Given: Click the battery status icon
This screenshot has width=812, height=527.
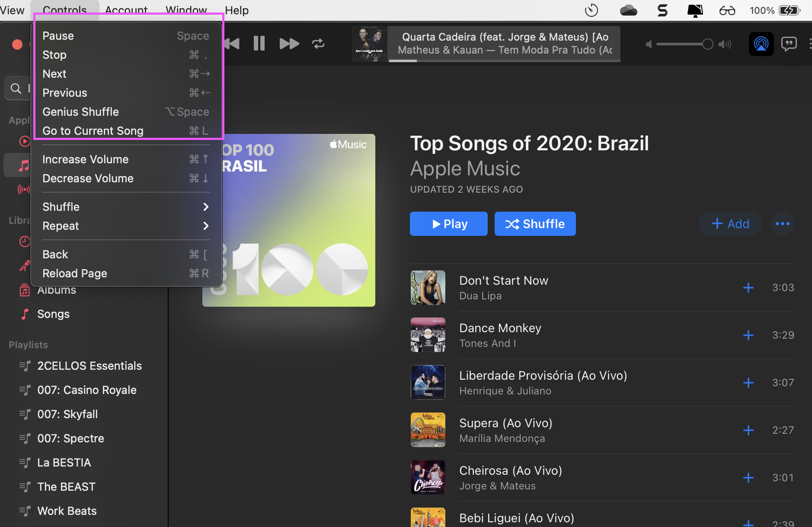Looking at the screenshot, I should click(x=789, y=10).
